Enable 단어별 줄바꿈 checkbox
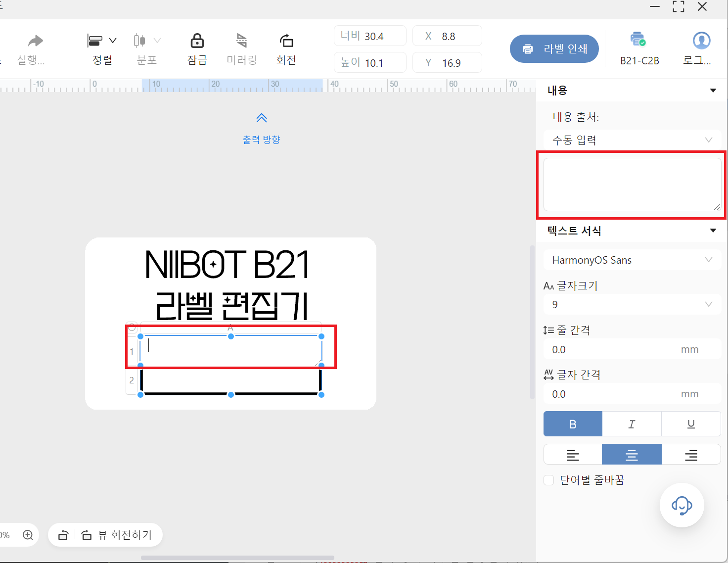Screen dimensions: 728x563 548,480
